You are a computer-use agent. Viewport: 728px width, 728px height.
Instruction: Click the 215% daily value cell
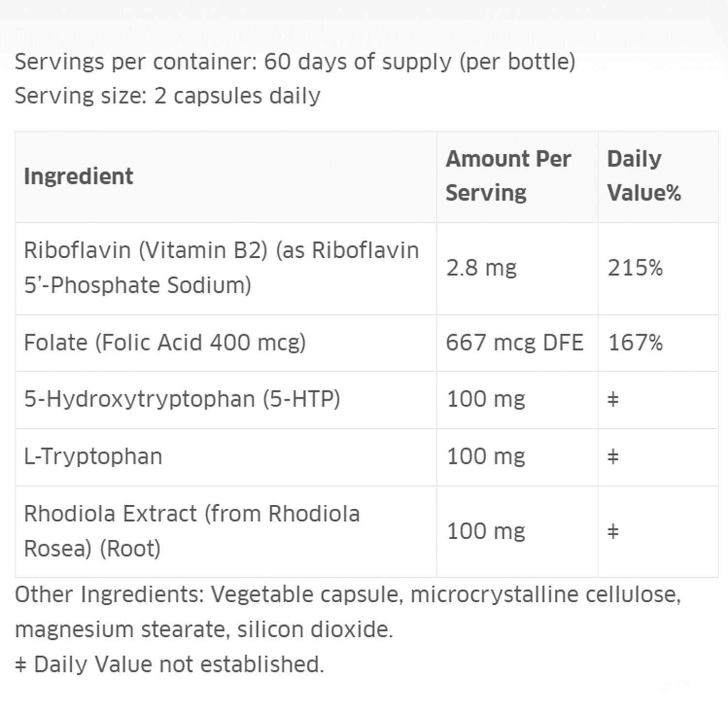(x=635, y=268)
